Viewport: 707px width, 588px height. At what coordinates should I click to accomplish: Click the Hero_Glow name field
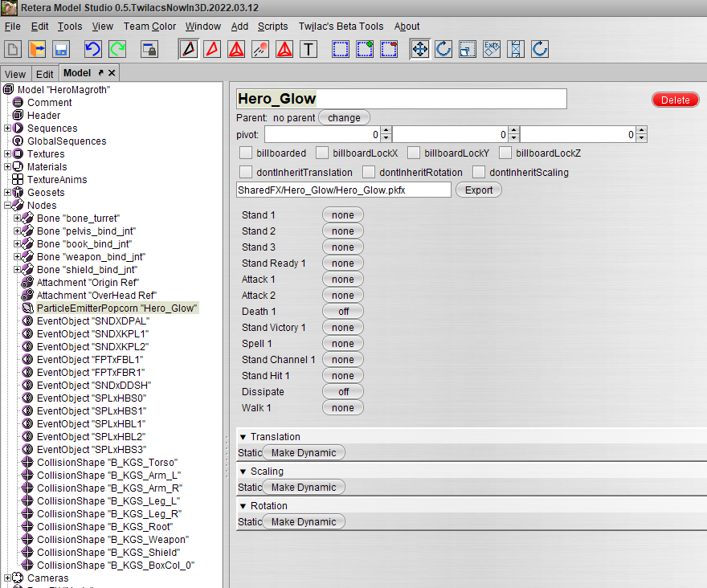(x=402, y=99)
